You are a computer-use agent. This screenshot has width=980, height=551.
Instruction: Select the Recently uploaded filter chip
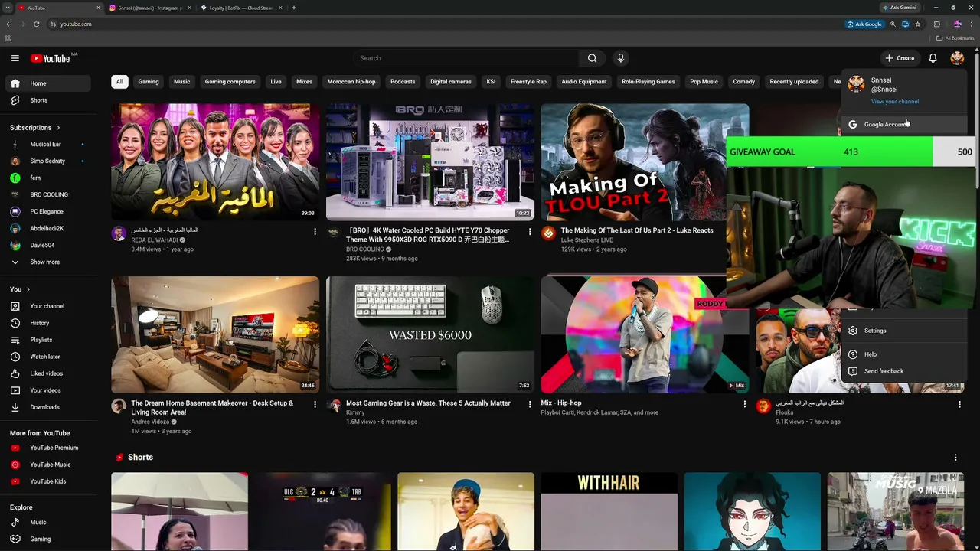click(x=794, y=82)
